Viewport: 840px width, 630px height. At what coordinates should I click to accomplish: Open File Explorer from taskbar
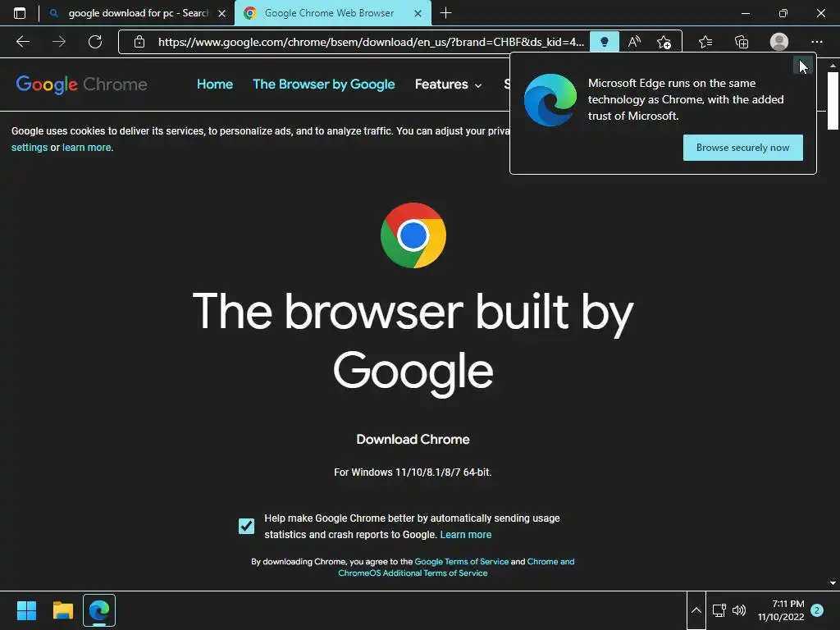point(62,610)
